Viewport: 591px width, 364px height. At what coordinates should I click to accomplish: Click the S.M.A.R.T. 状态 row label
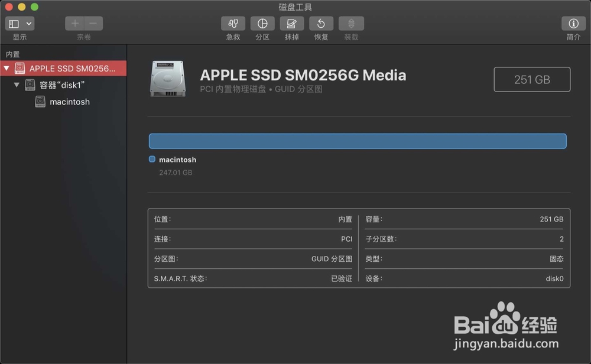[x=180, y=278]
